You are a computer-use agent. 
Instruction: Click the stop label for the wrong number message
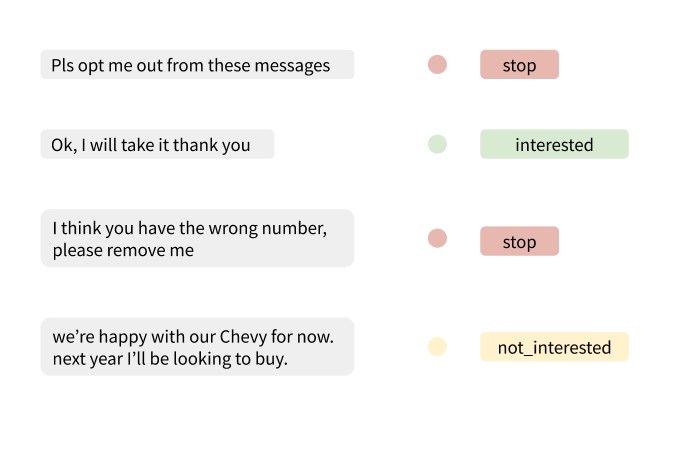pyautogui.click(x=519, y=241)
